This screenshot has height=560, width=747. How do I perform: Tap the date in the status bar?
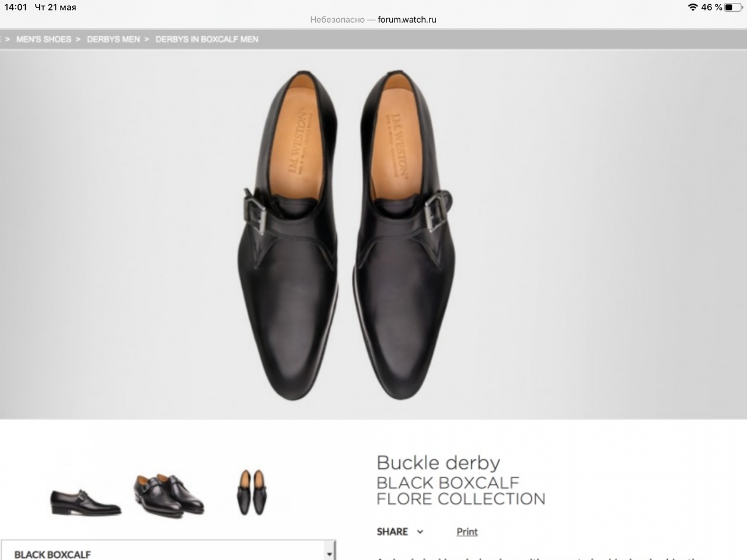pos(55,8)
